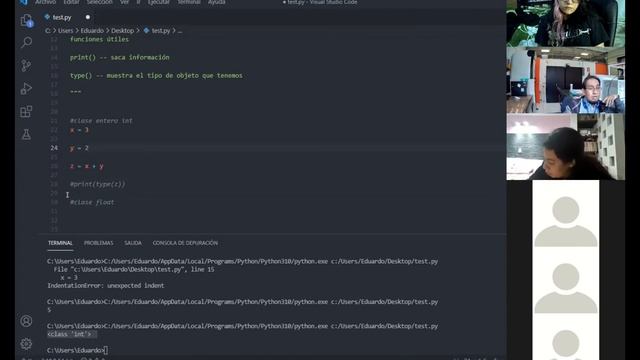Select the man with glasses video thumbnail
This screenshot has width=640, height=360.
click(565, 80)
